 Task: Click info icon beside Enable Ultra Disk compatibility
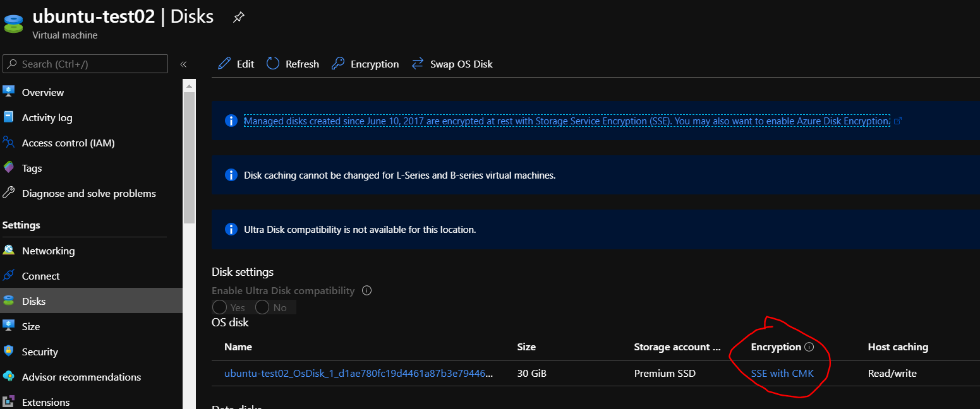click(x=366, y=291)
